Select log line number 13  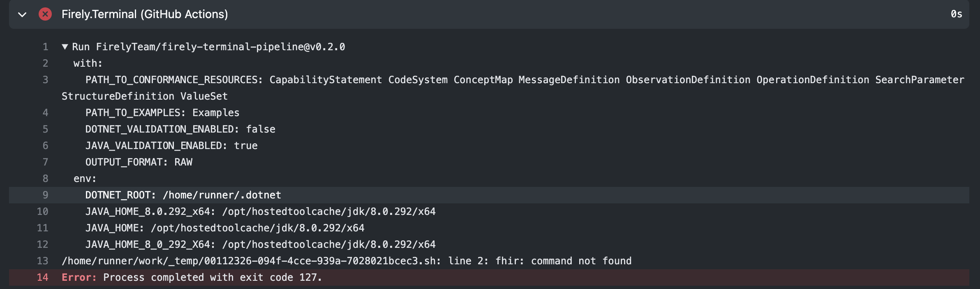42,261
